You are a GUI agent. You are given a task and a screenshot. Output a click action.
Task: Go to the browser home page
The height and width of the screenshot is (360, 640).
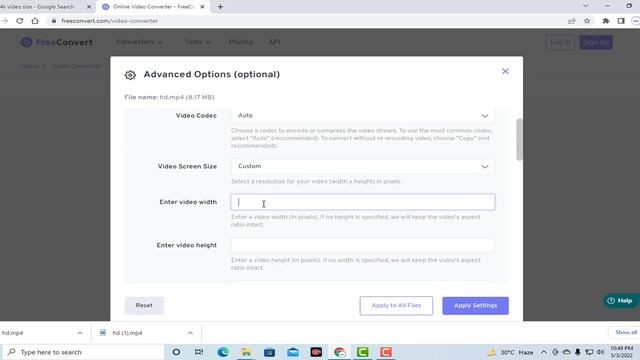point(35,21)
